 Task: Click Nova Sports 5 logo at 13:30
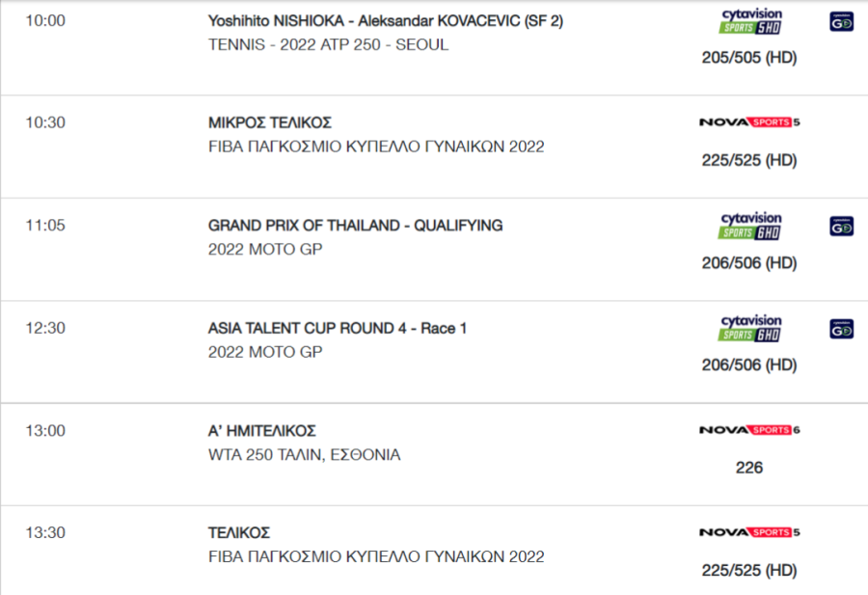coord(749,532)
